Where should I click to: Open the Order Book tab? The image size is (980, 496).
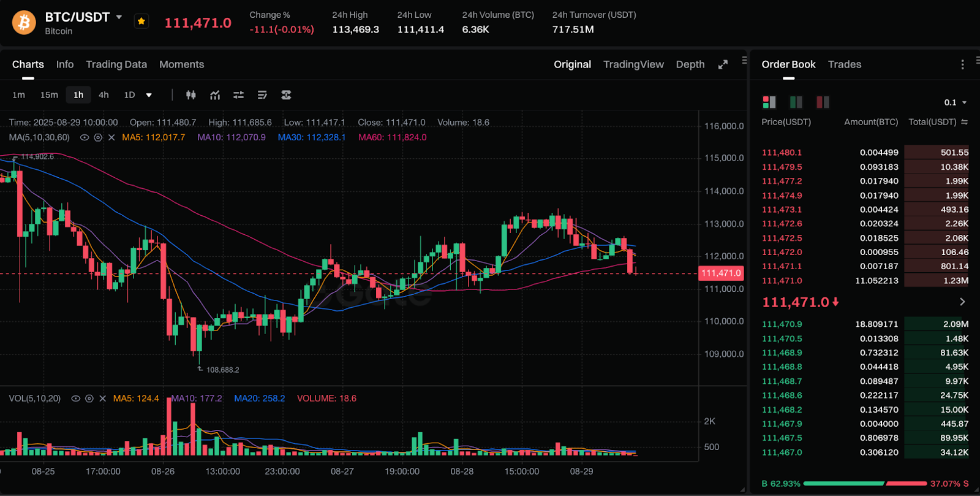[x=788, y=64]
